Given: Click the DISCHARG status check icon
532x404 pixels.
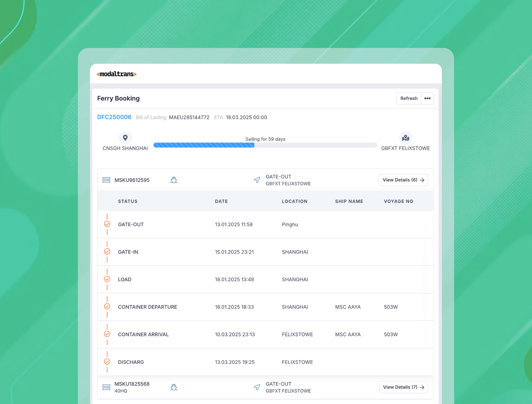Looking at the screenshot, I should [x=107, y=362].
